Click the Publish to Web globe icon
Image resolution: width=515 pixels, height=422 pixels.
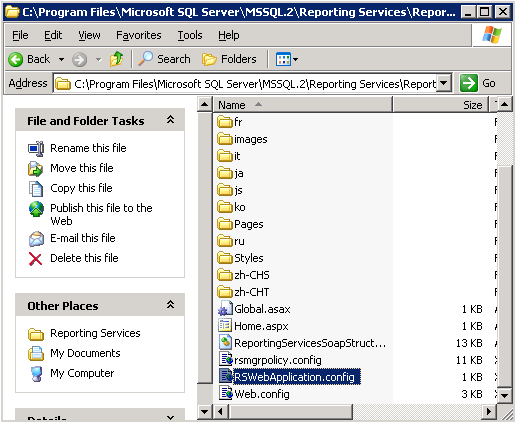[x=36, y=209]
